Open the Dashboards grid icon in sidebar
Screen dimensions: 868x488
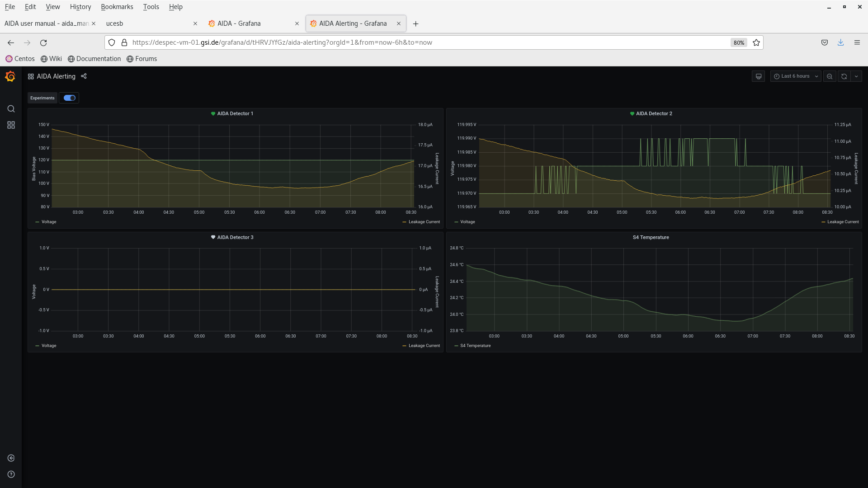point(11,125)
